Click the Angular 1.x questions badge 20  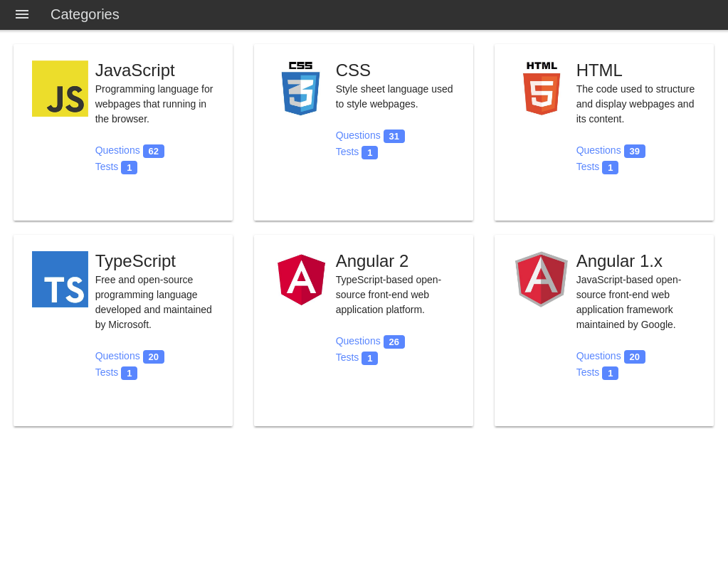pos(635,357)
